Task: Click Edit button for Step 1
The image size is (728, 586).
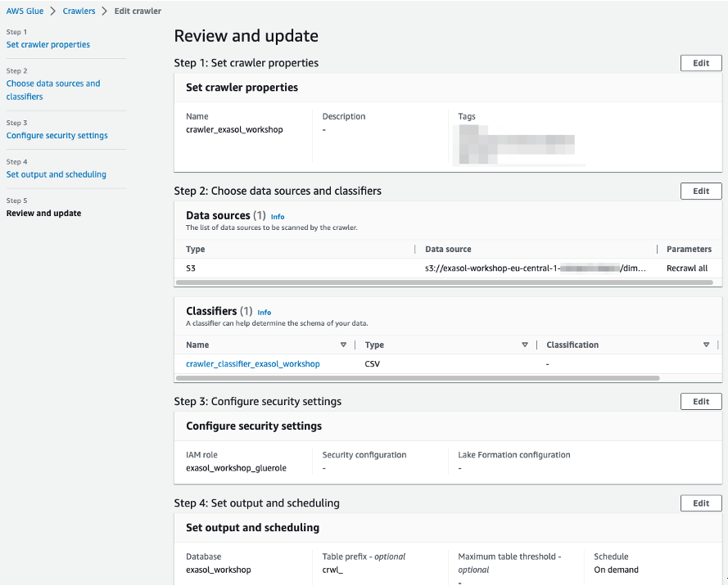Action: point(701,63)
